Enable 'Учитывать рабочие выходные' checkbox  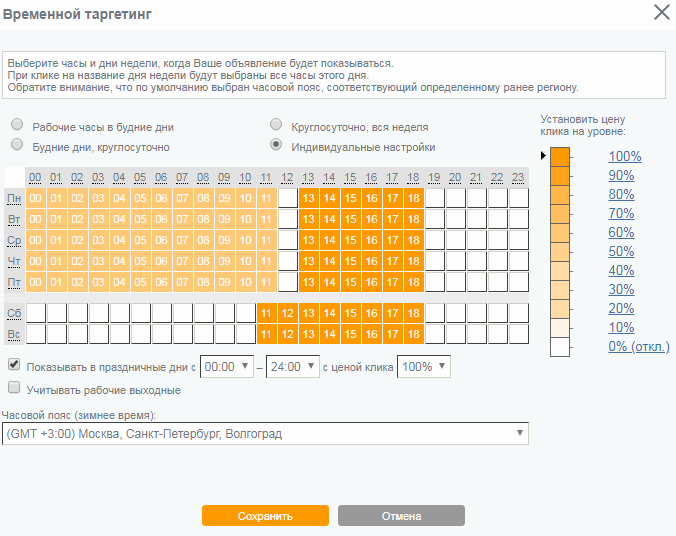pos(14,389)
